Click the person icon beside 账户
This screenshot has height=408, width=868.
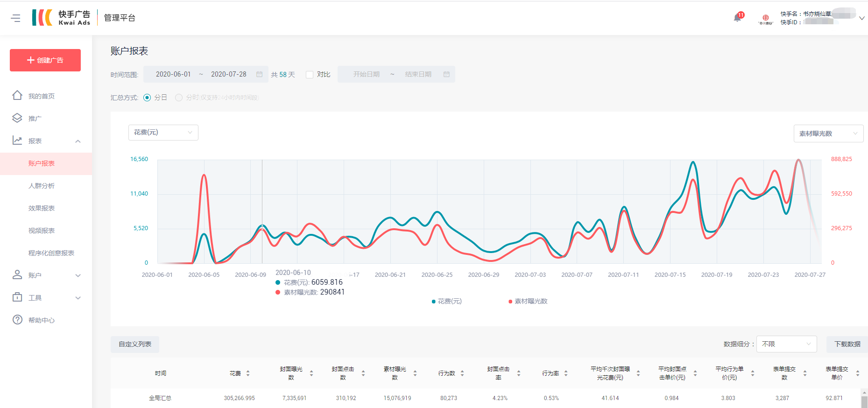pyautogui.click(x=17, y=275)
